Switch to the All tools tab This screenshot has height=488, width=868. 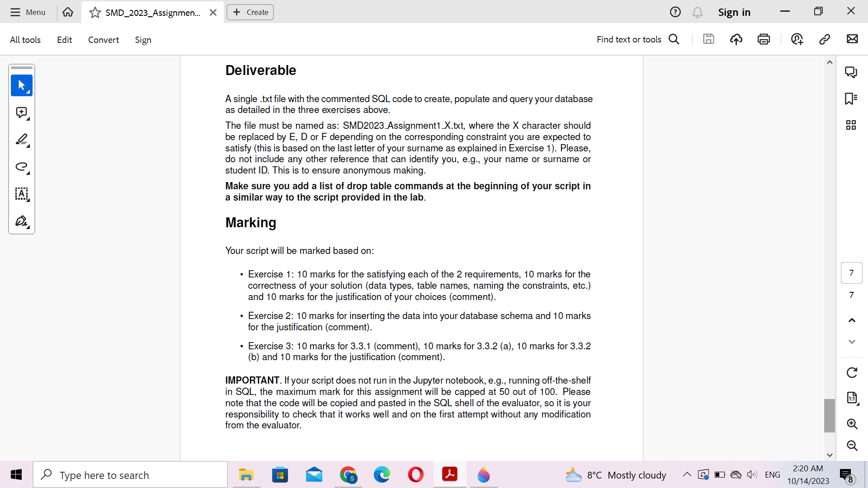25,40
